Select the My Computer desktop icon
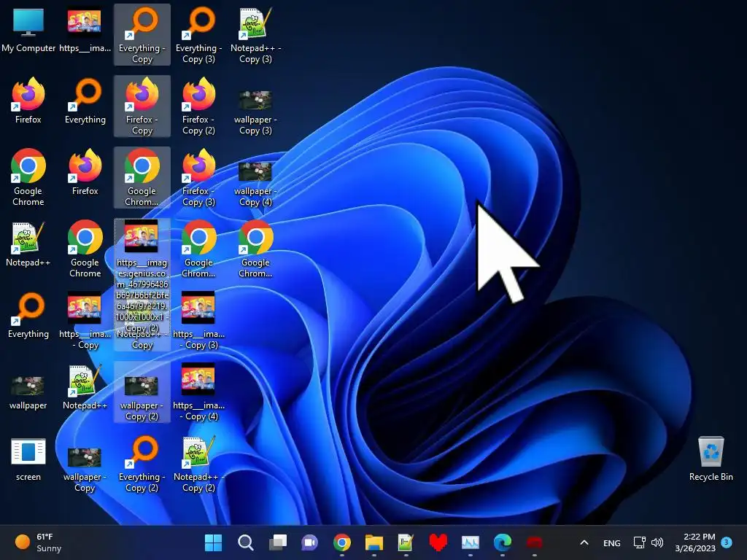This screenshot has height=560, width=747. pyautogui.click(x=28, y=29)
